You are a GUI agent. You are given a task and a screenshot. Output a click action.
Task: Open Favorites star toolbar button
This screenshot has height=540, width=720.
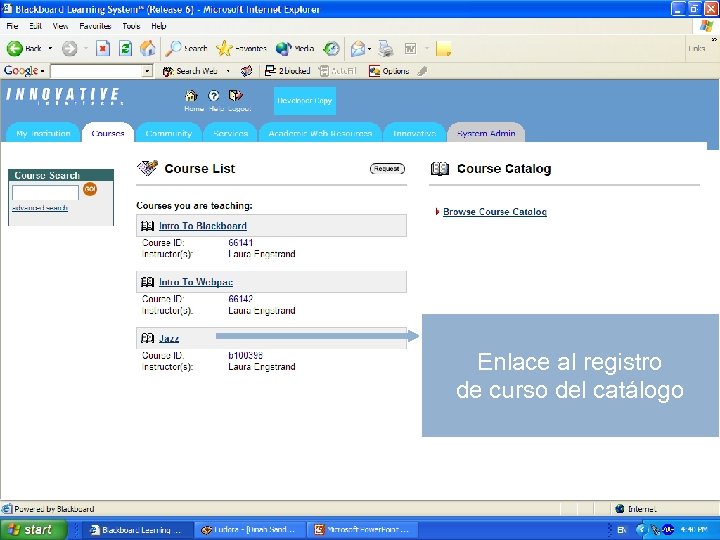coord(242,48)
